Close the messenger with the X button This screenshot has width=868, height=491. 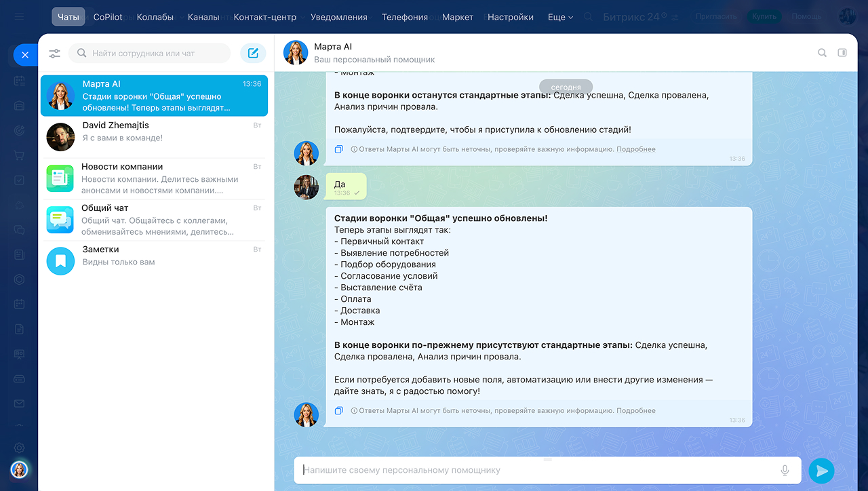click(x=25, y=55)
